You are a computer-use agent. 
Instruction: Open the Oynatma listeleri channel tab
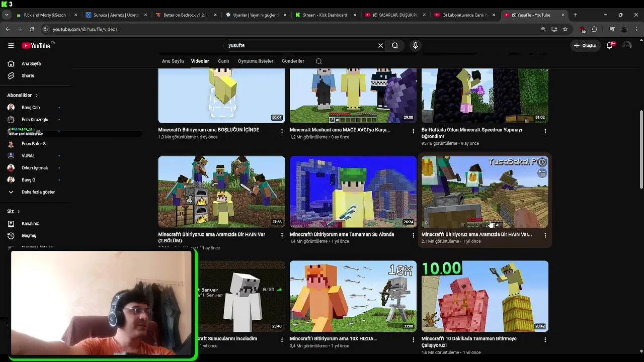click(x=256, y=61)
